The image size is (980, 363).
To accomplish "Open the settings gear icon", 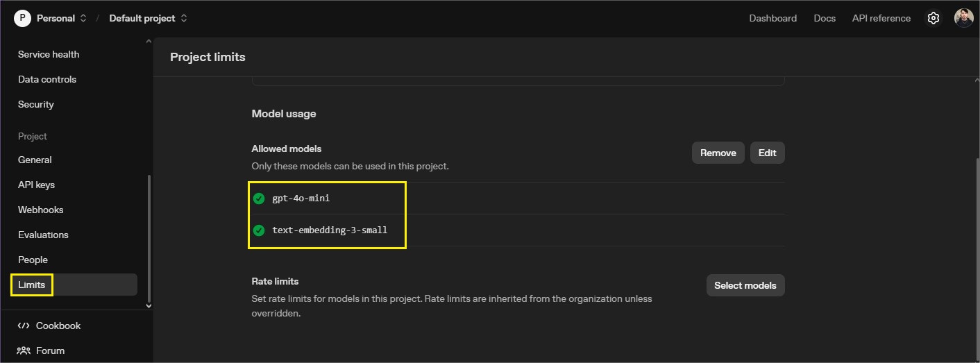I will coord(933,19).
